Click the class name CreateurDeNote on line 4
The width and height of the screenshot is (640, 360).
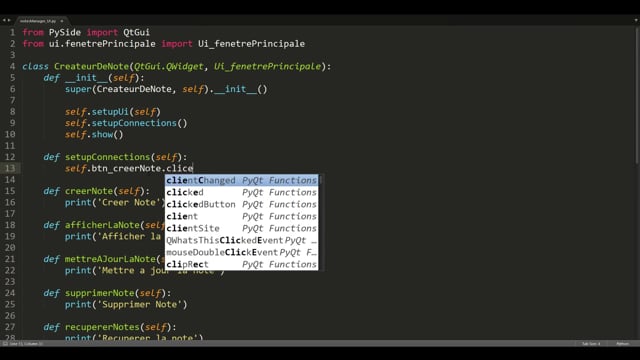point(91,66)
